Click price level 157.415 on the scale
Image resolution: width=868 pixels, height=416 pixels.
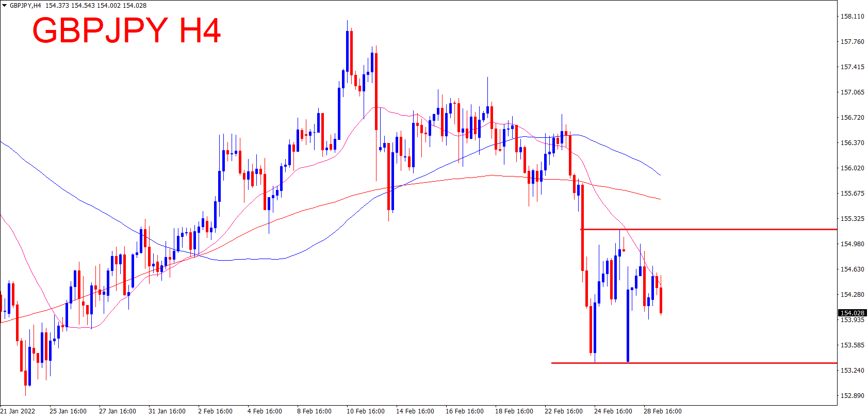click(853, 67)
